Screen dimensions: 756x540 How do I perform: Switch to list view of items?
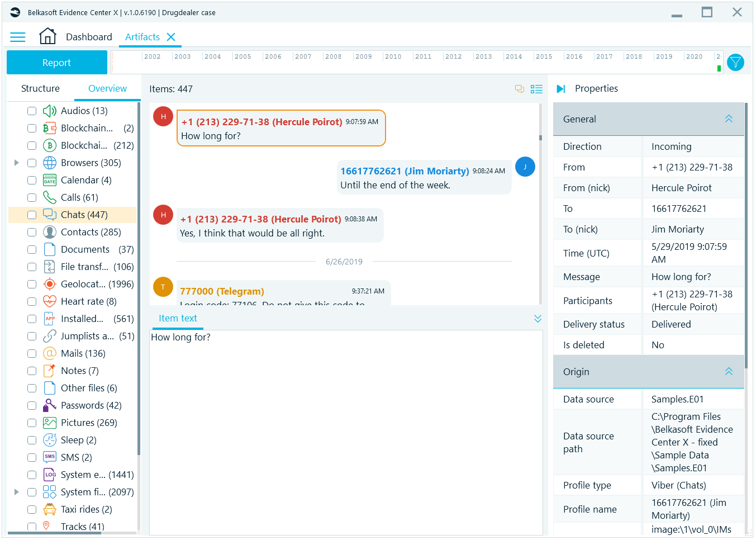[x=536, y=89]
